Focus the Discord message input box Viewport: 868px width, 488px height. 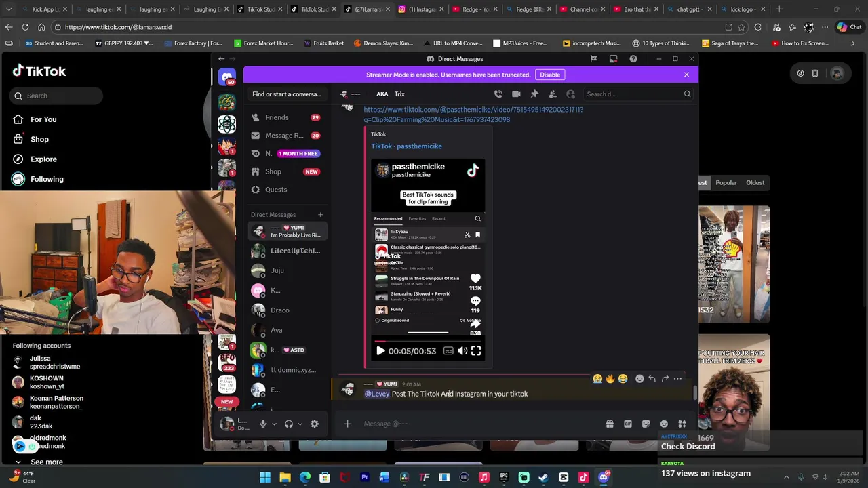481,424
